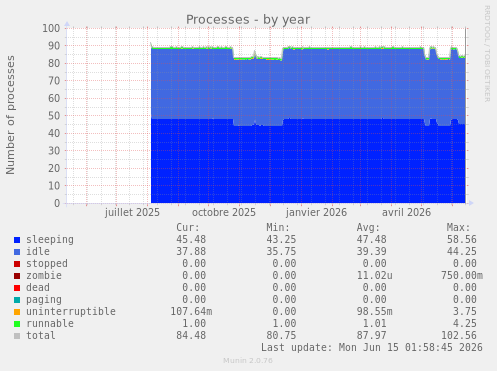Click runnable average value 1.01

(374, 323)
